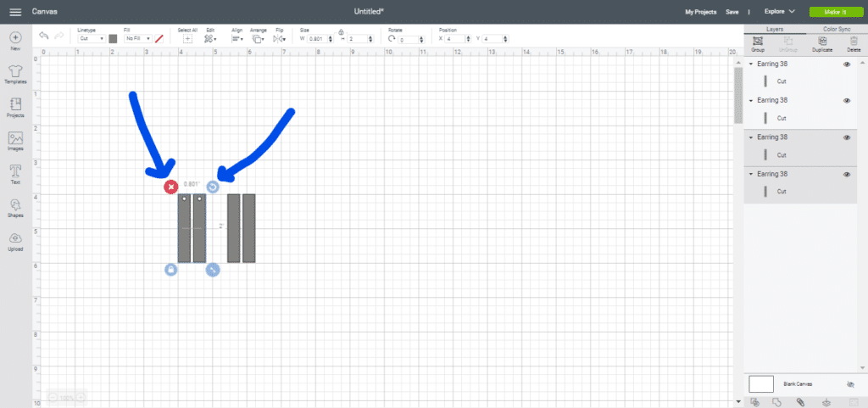The image size is (868, 408).
Task: Open the Linetype dropdown
Action: 90,38
